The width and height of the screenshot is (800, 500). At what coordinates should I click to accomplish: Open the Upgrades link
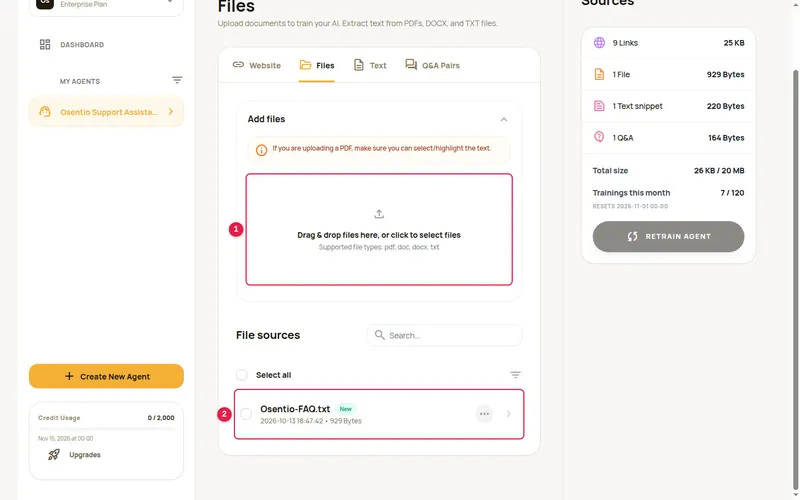tap(85, 455)
